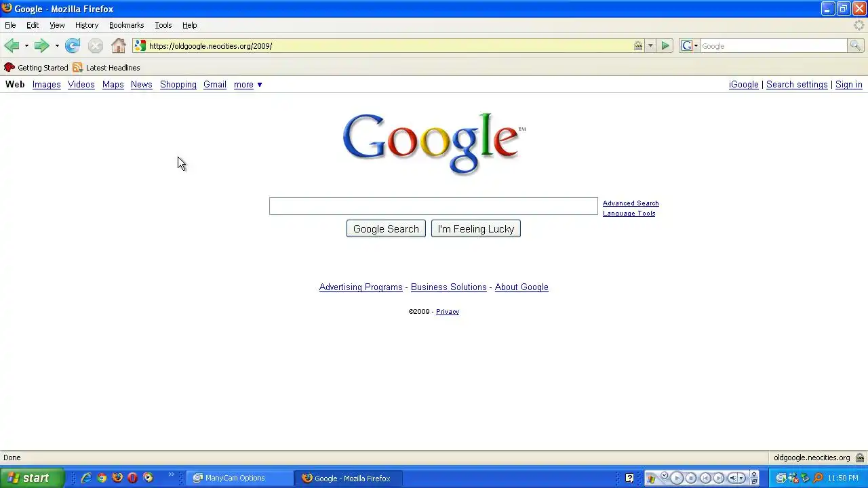Open the Home page icon
Viewport: 868px width, 488px height.
click(119, 45)
